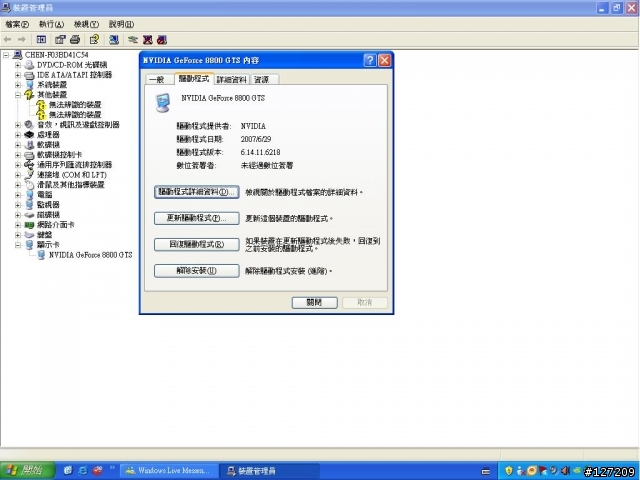
Task: Click the volume speaker tray icon
Action: 565,471
